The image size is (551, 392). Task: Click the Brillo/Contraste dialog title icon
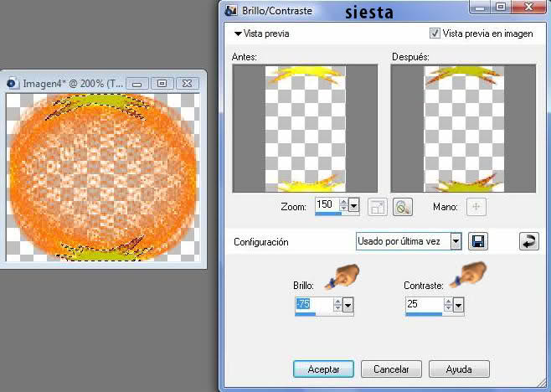231,10
